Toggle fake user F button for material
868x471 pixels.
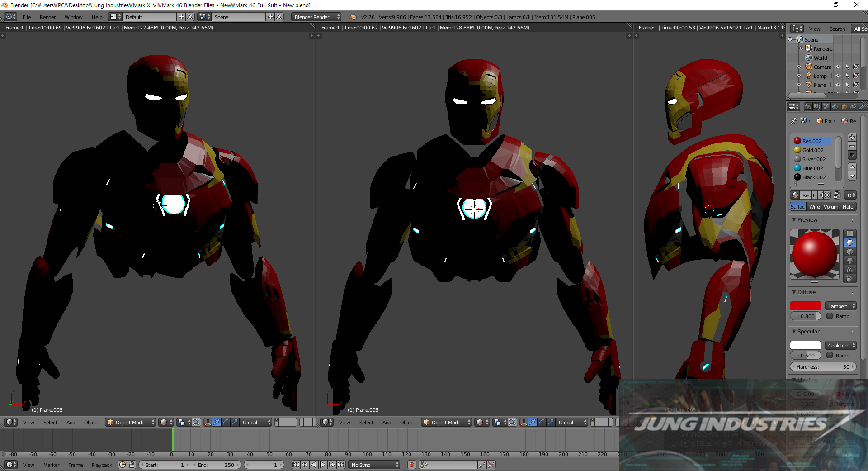pyautogui.click(x=814, y=195)
